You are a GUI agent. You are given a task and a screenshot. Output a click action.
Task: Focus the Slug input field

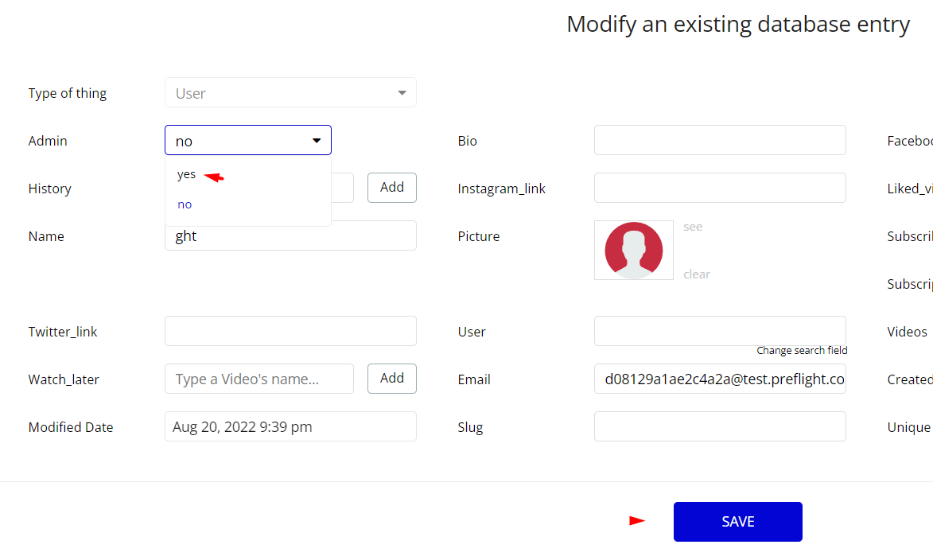[x=720, y=426]
